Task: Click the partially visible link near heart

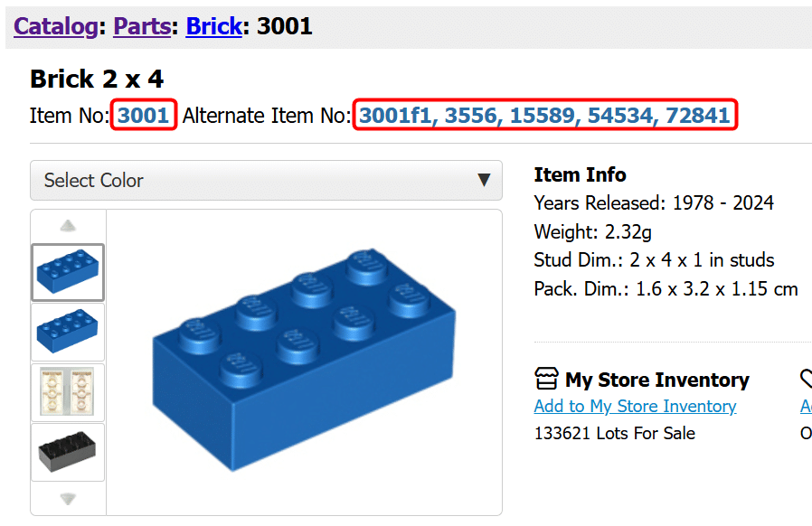Action: click(x=807, y=407)
